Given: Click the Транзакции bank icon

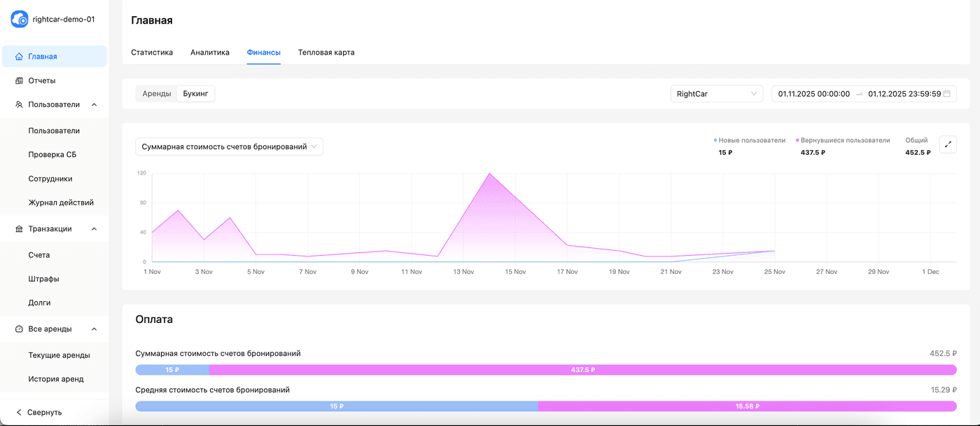Looking at the screenshot, I should 19,228.
